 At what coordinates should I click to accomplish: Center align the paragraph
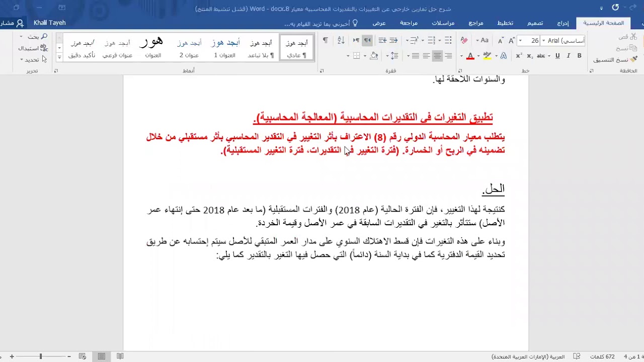click(437, 56)
